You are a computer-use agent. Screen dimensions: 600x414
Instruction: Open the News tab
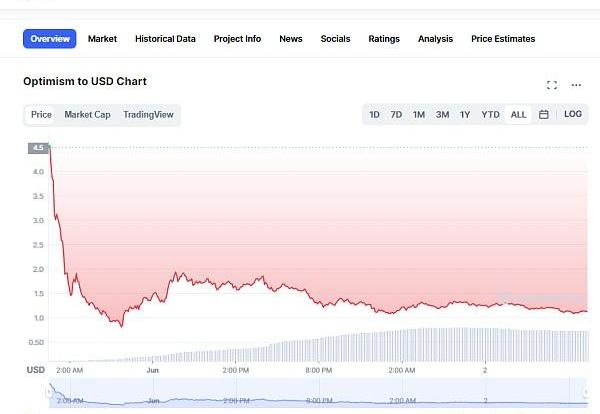291,39
